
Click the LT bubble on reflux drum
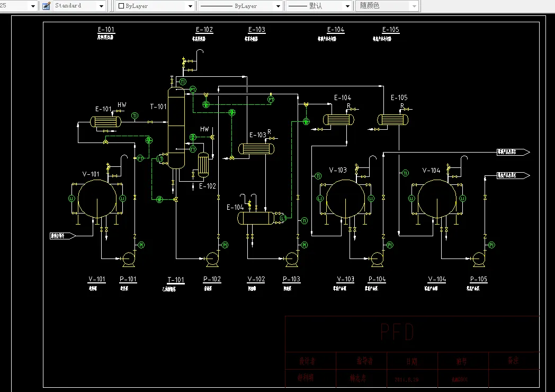point(283,218)
